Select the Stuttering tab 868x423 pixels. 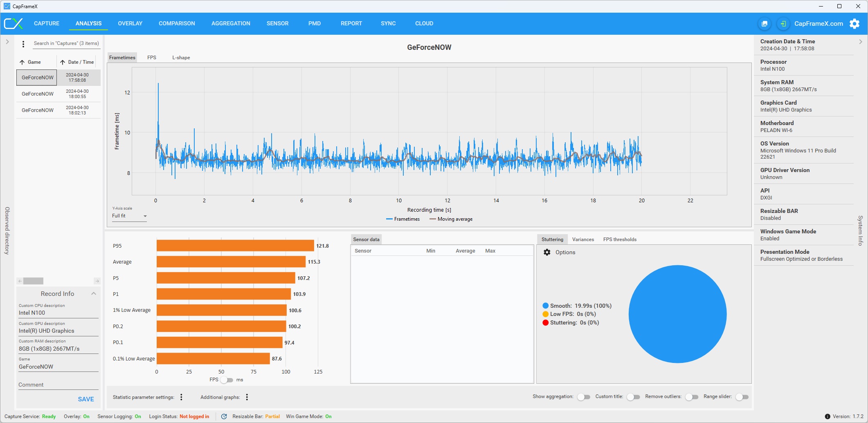coord(552,239)
